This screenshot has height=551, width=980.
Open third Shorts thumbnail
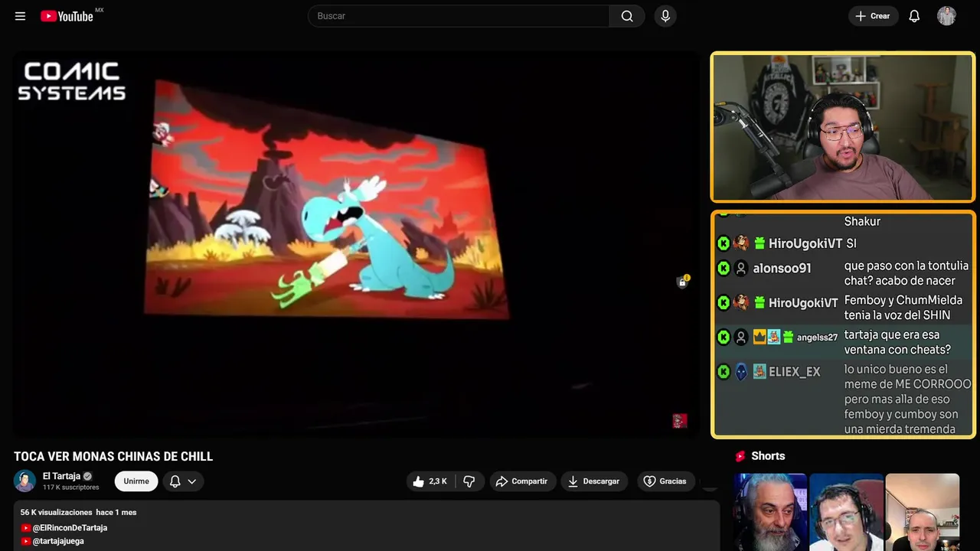coord(922,512)
